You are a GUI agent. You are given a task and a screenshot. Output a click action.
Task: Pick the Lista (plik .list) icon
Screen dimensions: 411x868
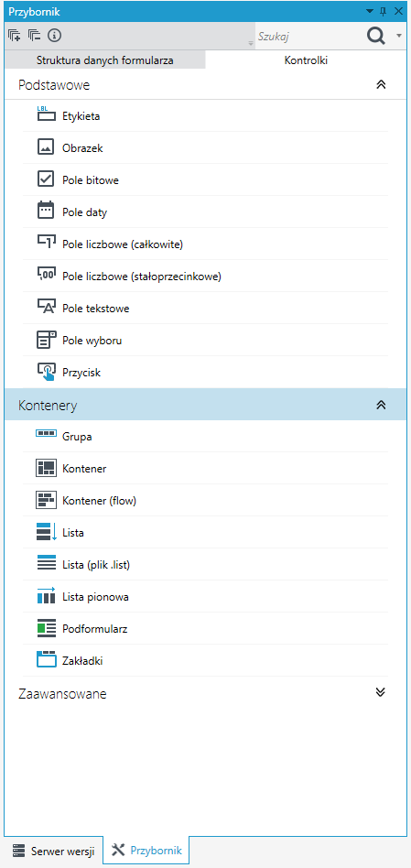click(47, 564)
